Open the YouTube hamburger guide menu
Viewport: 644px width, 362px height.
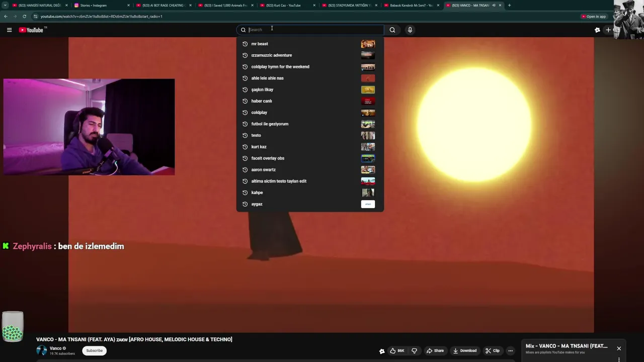(9, 30)
